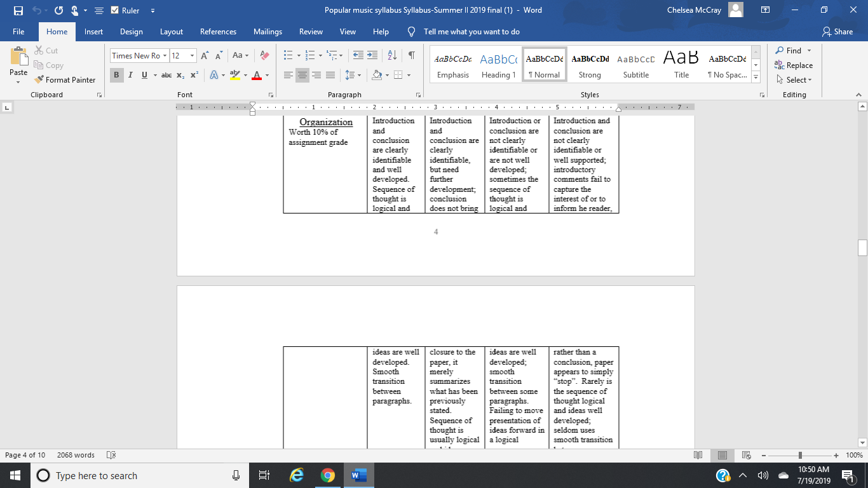This screenshot has width=868, height=488.
Task: Click the Sort A-Z icon
Action: [392, 56]
